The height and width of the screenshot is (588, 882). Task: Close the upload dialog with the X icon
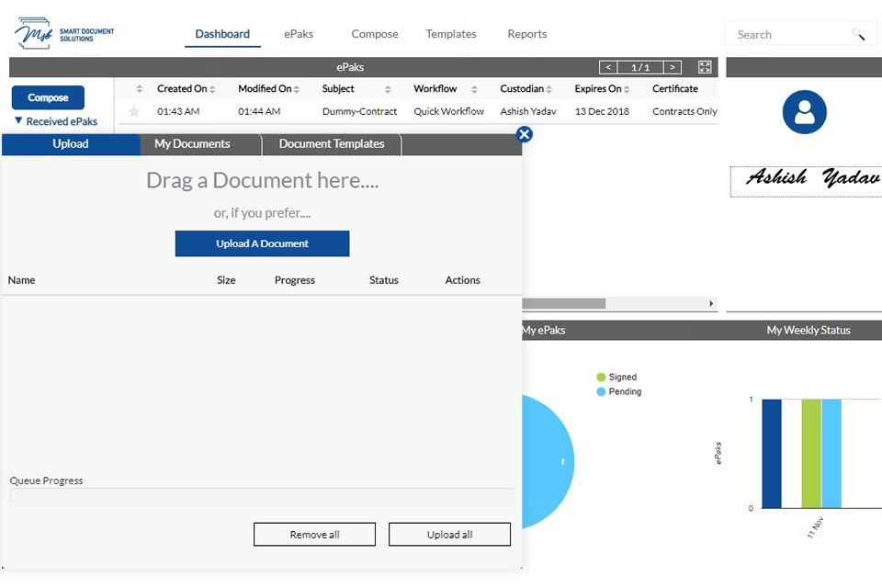(x=524, y=134)
